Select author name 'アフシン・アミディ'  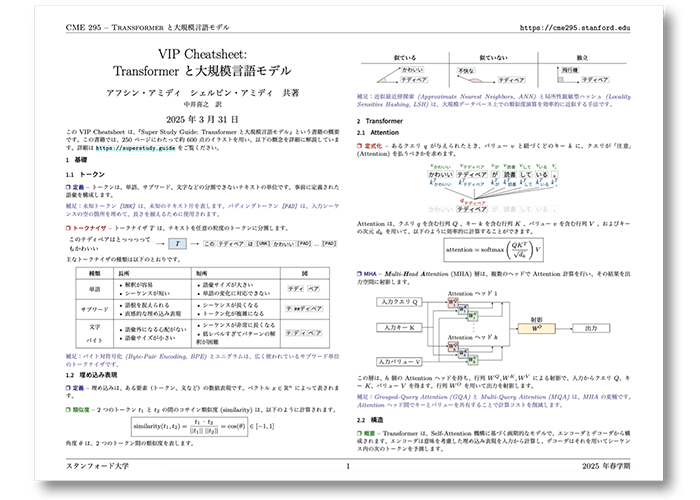click(143, 93)
